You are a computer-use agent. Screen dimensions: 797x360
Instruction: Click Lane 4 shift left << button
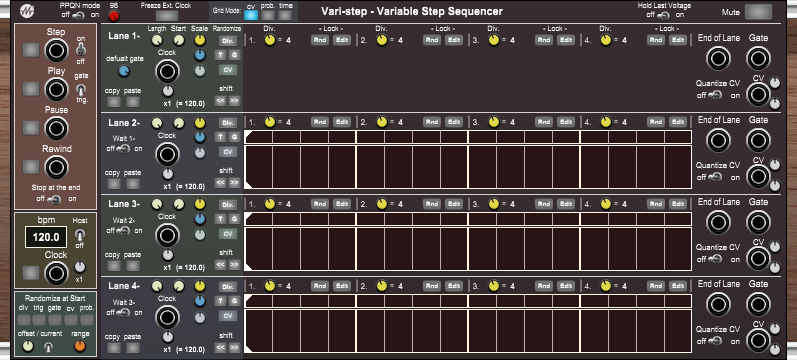220,348
